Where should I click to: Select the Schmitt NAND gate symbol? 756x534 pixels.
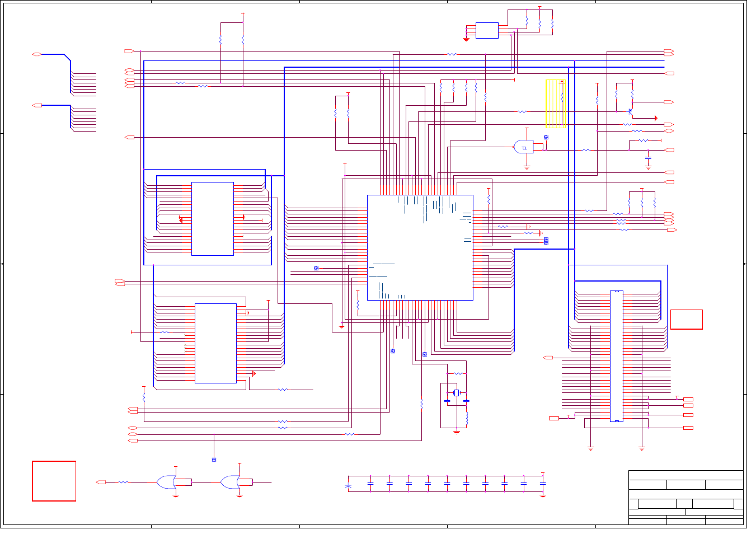(x=523, y=147)
